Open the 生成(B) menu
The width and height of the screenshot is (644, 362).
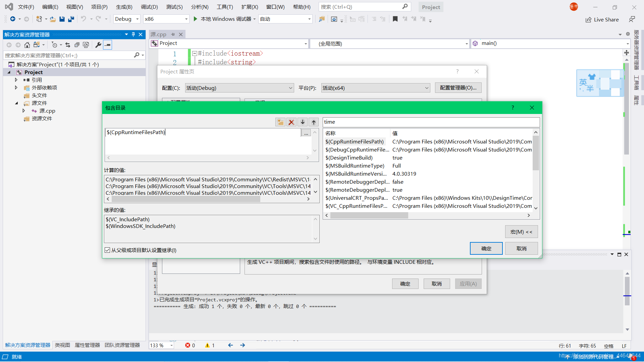124,7
